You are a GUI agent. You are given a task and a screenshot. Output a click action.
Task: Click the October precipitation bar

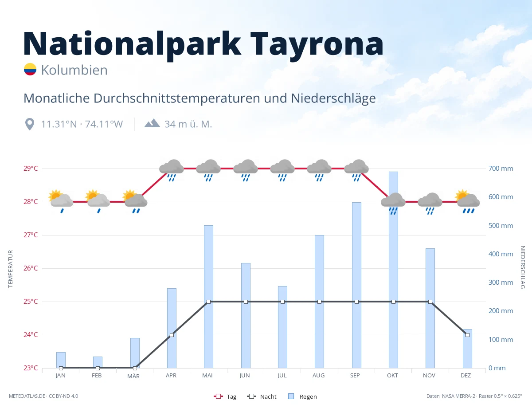pos(393,270)
